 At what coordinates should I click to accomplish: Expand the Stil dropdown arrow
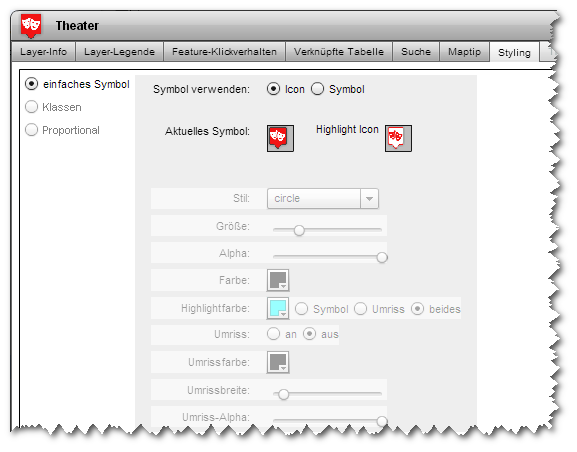click(x=369, y=199)
